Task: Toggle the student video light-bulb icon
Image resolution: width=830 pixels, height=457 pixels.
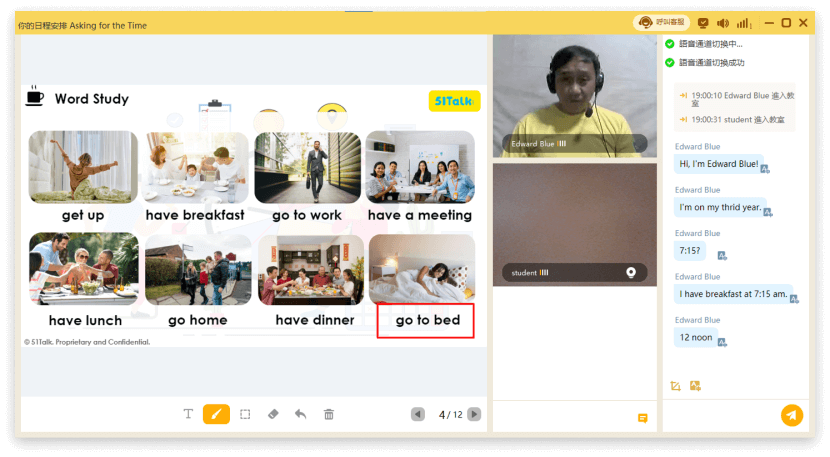Action: click(x=631, y=272)
